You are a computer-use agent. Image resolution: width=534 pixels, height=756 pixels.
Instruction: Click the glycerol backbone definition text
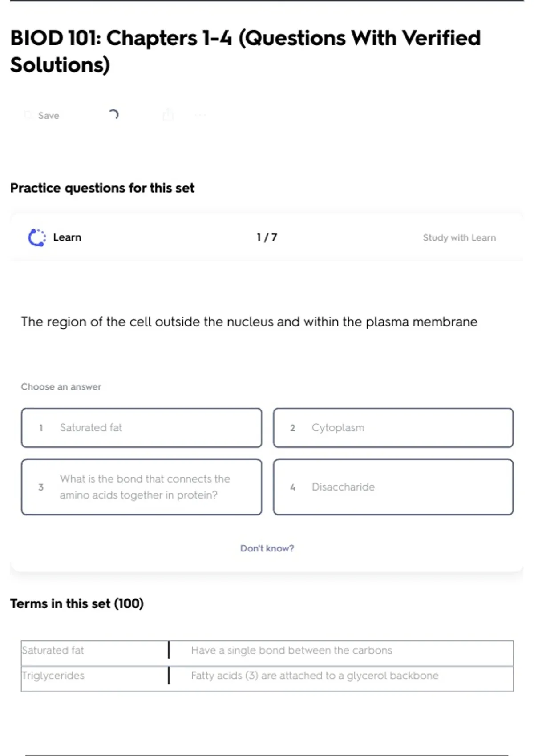[315, 676]
